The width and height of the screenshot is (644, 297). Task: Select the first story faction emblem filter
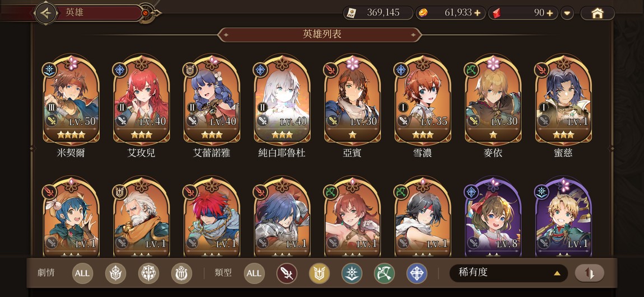click(x=115, y=273)
